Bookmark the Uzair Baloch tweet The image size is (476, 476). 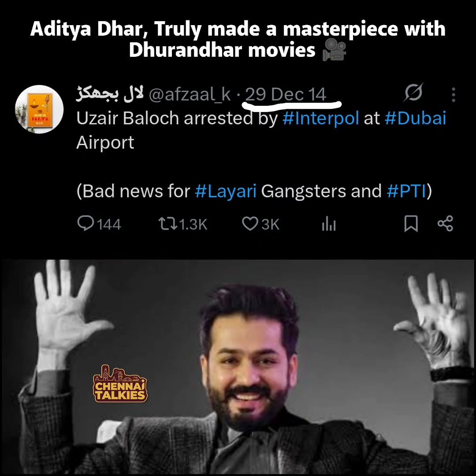411,223
